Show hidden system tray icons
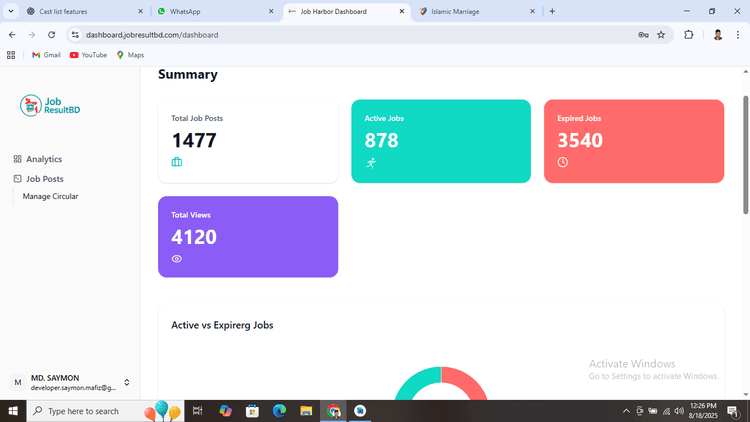This screenshot has width=750, height=422. coord(626,411)
